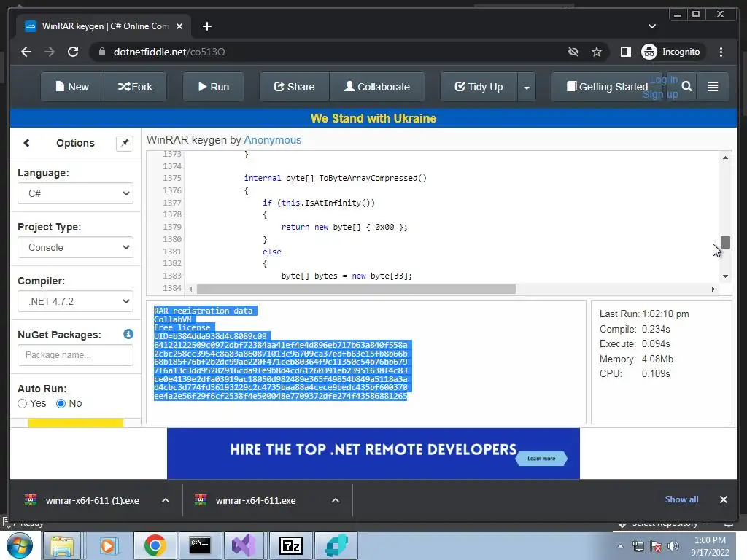The height and width of the screenshot is (560, 747).
Task: Click the Incognito profile indicator
Action: point(671,52)
